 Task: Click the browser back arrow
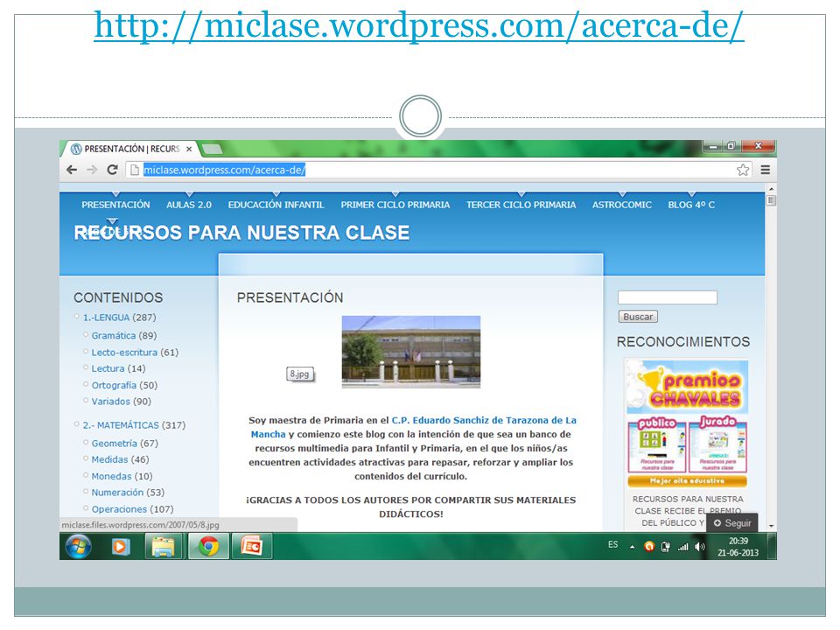(x=71, y=170)
